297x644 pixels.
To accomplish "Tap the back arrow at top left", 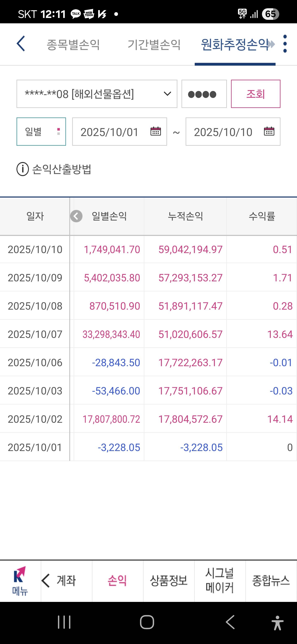I will tap(21, 44).
